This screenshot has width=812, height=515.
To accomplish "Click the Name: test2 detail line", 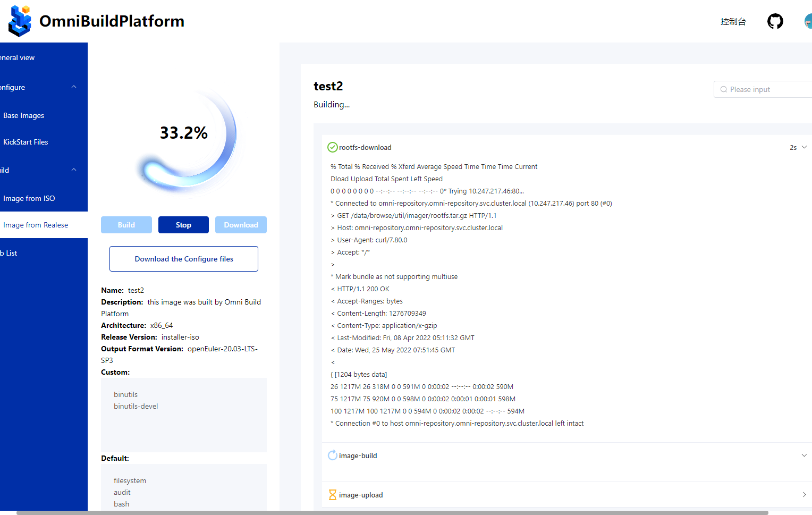I will pyautogui.click(x=123, y=290).
